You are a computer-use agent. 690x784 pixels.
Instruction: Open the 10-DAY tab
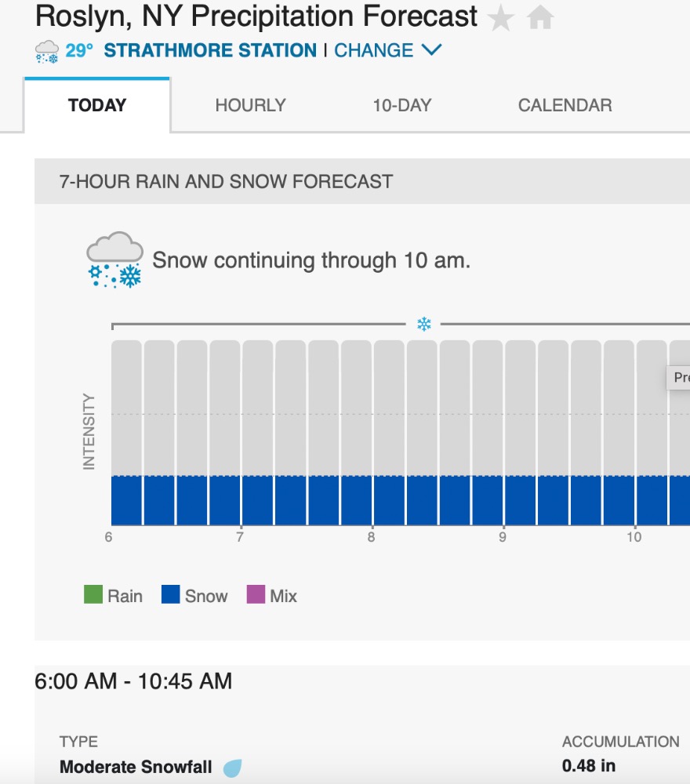[402, 105]
